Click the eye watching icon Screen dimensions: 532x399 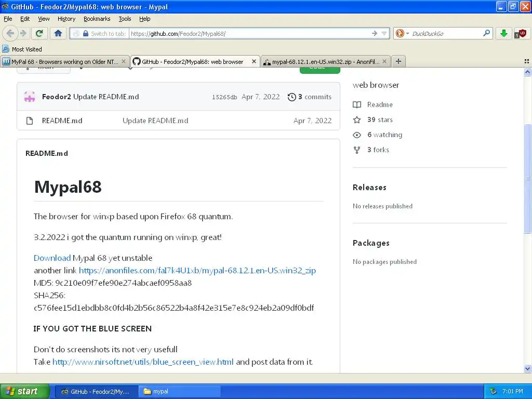(357, 135)
